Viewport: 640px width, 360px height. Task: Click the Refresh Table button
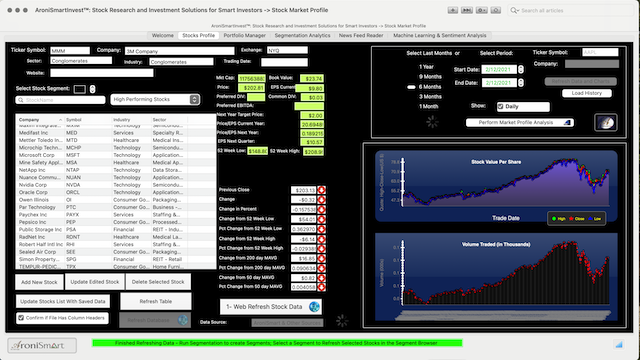pyautogui.click(x=156, y=301)
